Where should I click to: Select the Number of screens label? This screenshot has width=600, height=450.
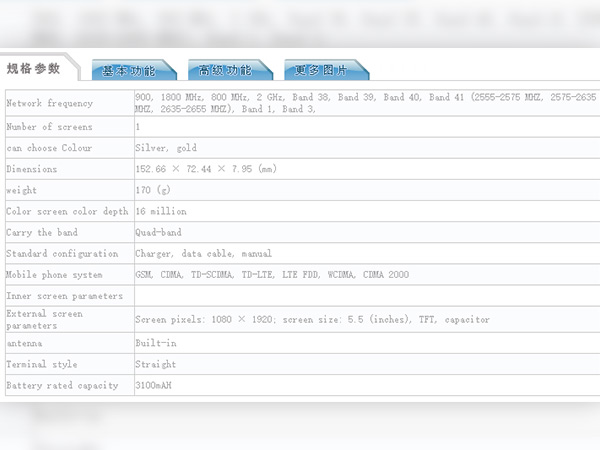[49, 127]
